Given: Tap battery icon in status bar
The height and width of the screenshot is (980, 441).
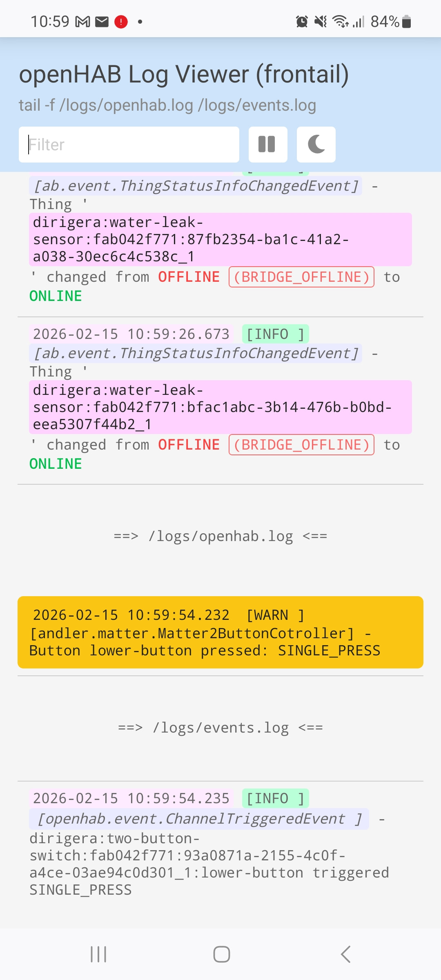Looking at the screenshot, I should [406, 21].
